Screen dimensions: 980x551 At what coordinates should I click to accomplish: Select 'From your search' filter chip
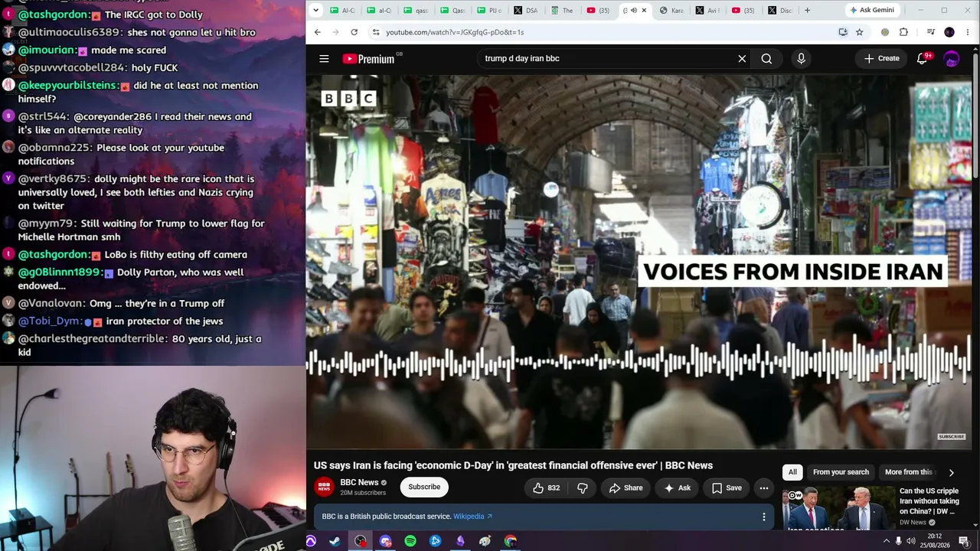pos(841,472)
